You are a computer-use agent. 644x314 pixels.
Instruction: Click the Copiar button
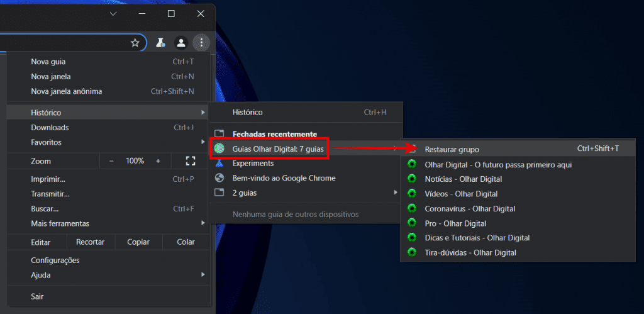click(x=138, y=242)
